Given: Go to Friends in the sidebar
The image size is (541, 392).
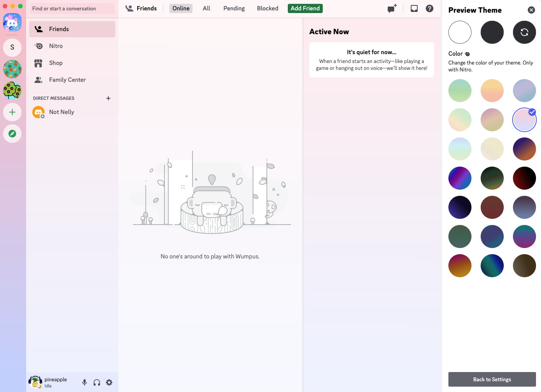Looking at the screenshot, I should click(x=72, y=29).
